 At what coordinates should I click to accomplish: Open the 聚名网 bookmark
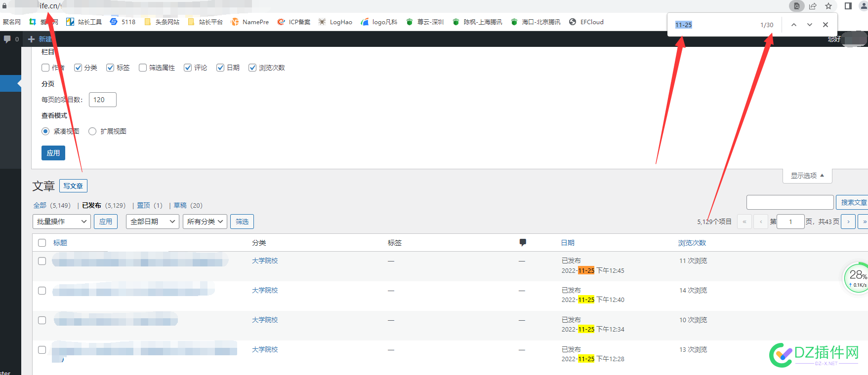coord(11,22)
